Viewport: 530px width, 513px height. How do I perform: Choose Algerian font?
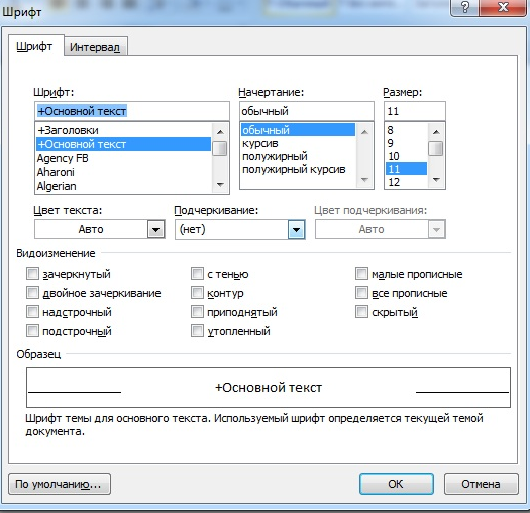click(123, 186)
